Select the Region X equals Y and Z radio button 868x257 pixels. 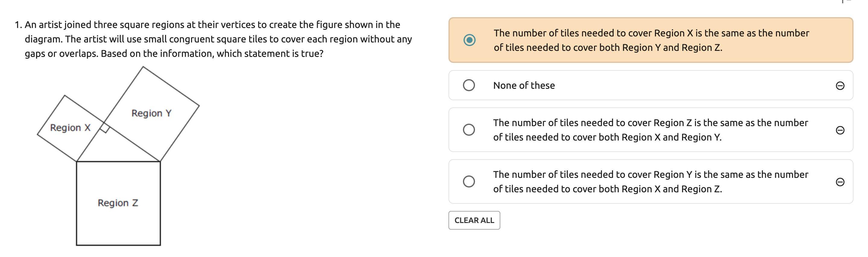coord(469,40)
